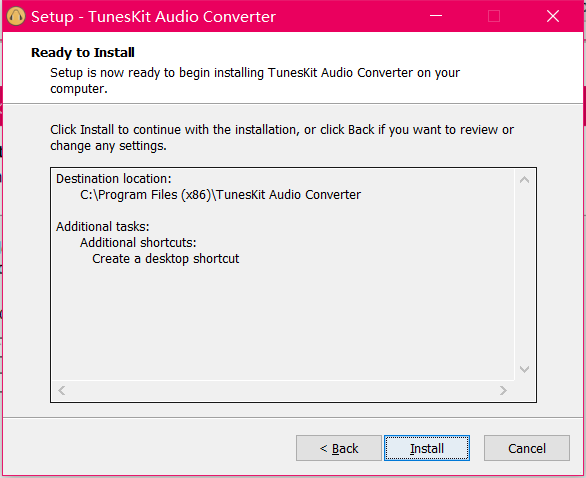Click the Setup - TunesKit Audio Converter title text

click(x=153, y=17)
